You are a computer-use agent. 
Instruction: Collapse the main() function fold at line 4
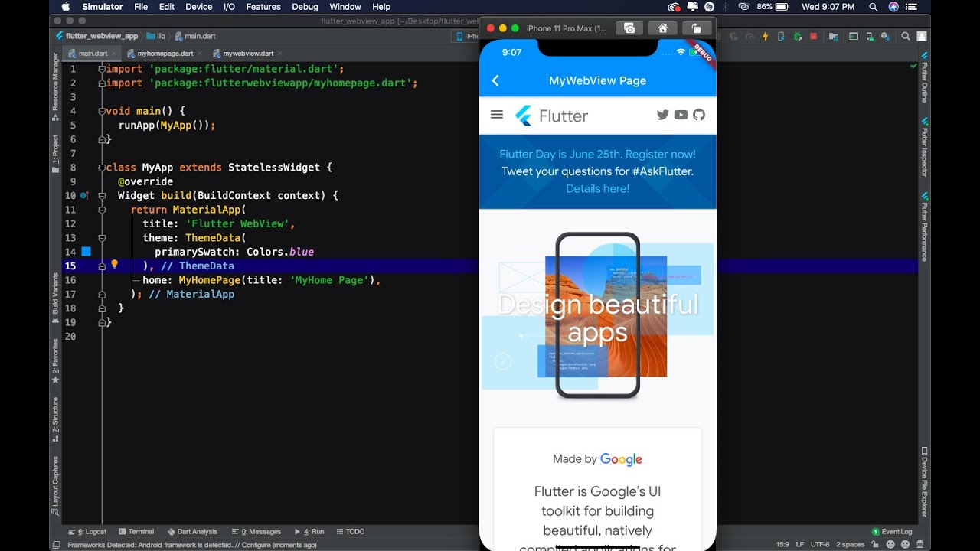click(102, 111)
